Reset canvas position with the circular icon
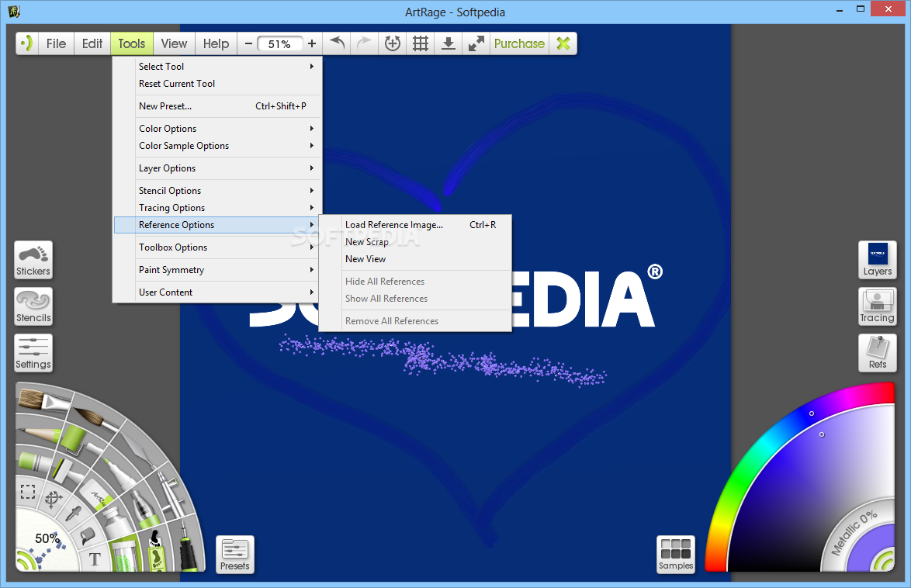Screen dimensions: 911x588 [x=393, y=43]
